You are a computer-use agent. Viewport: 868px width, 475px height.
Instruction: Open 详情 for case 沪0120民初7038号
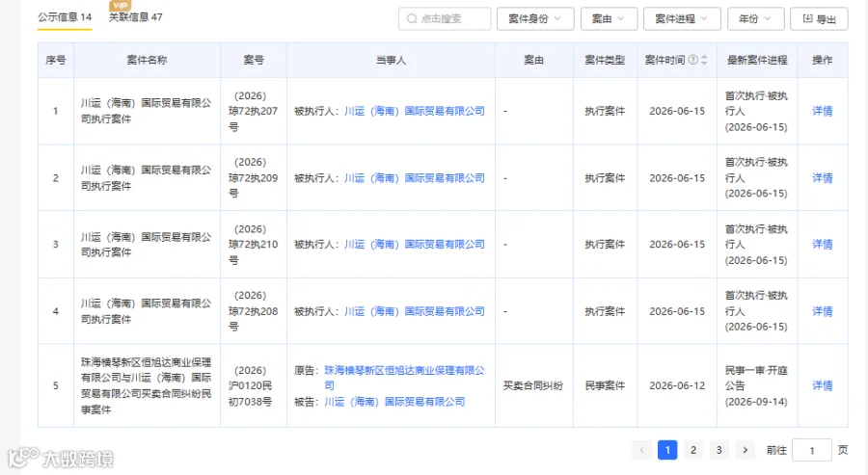pos(823,385)
